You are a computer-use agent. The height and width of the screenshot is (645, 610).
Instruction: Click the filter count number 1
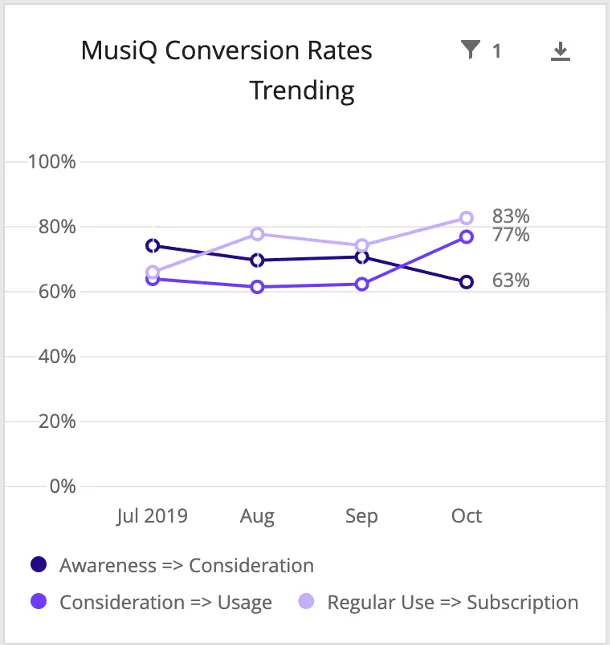[497, 51]
